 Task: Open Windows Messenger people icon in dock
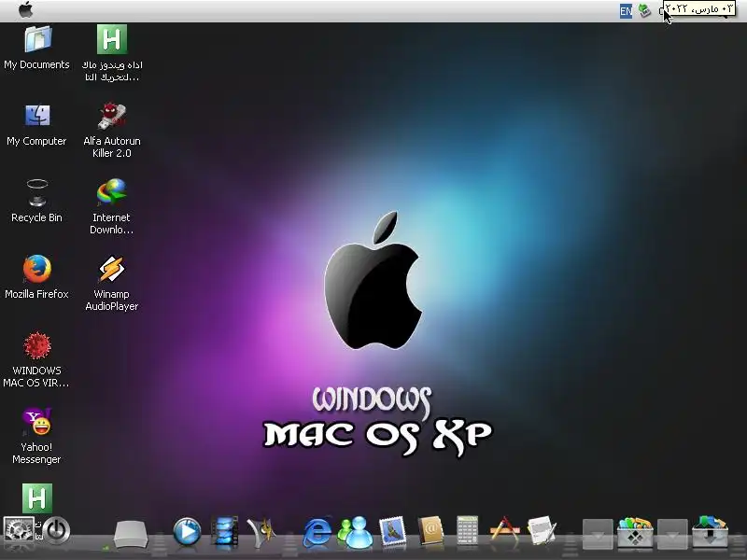click(x=355, y=531)
